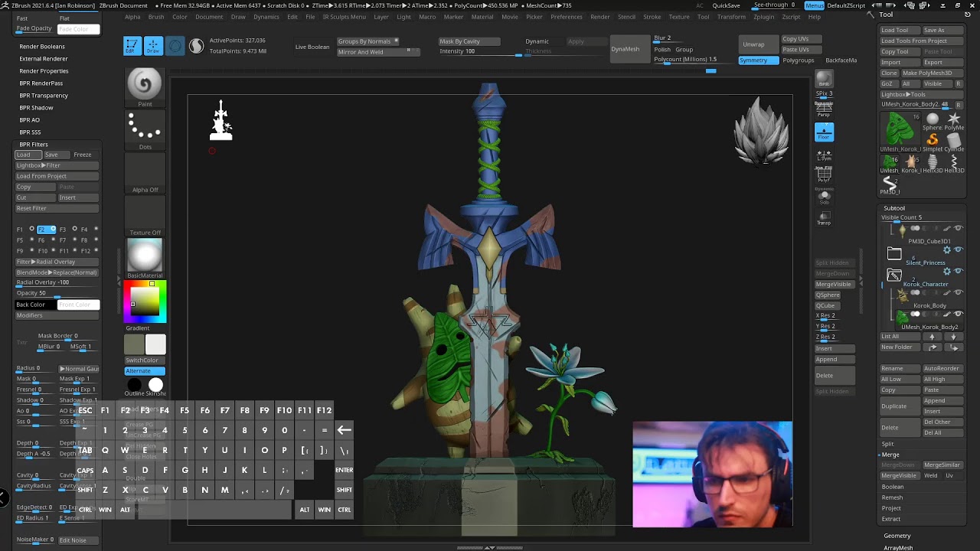The width and height of the screenshot is (980, 551).
Task: Hide the UMesh_Korok_Body2 subtool
Action: point(958,314)
